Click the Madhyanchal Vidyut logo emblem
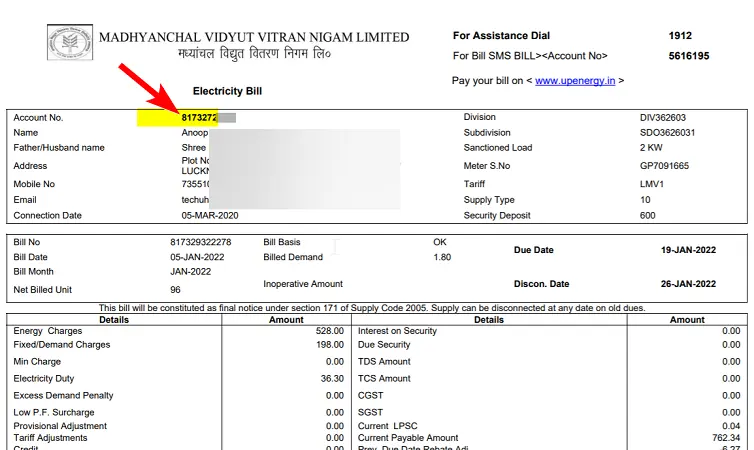This screenshot has height=450, width=754. pyautogui.click(x=70, y=42)
